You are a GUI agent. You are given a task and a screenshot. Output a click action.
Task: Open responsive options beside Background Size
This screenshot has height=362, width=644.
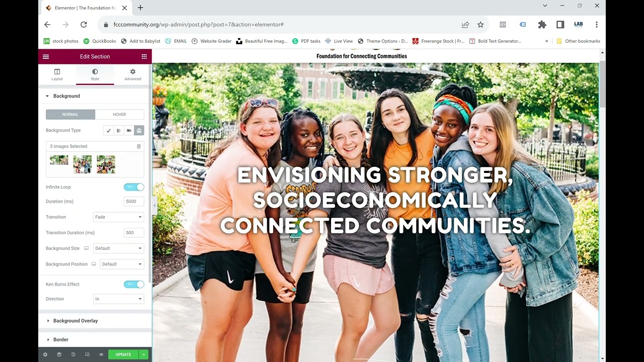86,248
